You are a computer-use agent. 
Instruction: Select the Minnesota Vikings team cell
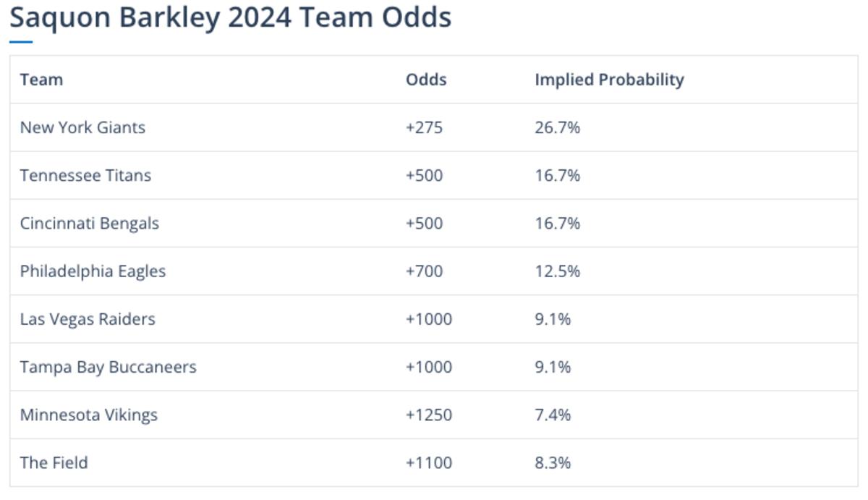coord(88,415)
